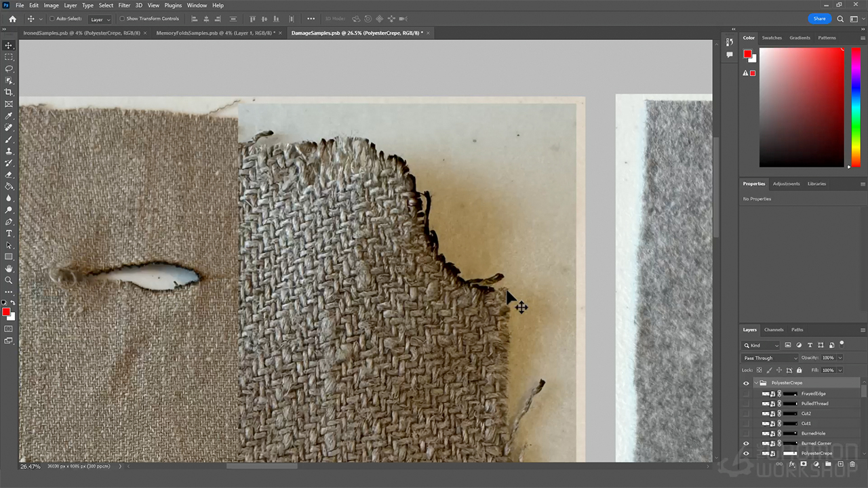Open the Pass Through blend mode dropdown
Screen dimensions: 868x488
click(x=770, y=358)
